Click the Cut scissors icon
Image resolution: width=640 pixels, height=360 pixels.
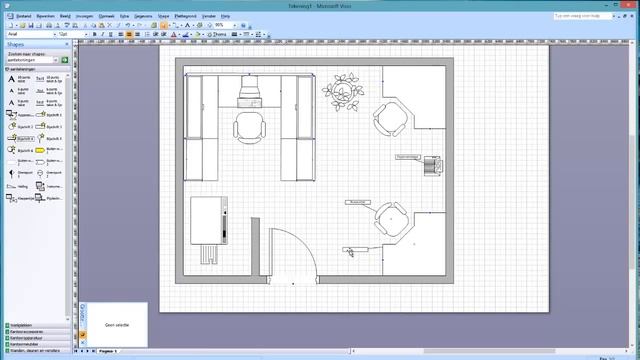coord(85,25)
